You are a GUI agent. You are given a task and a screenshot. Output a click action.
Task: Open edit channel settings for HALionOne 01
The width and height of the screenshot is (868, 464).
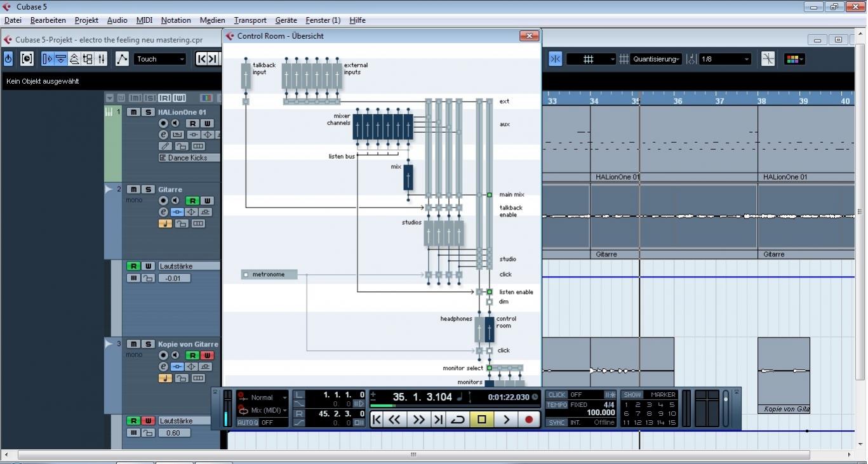click(x=163, y=135)
